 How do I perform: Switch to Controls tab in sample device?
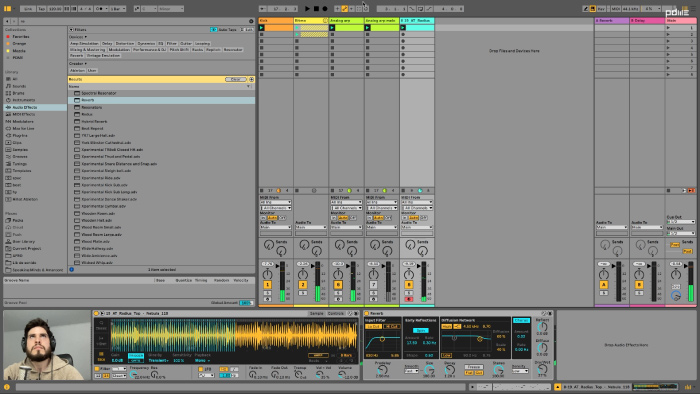pyautogui.click(x=336, y=314)
